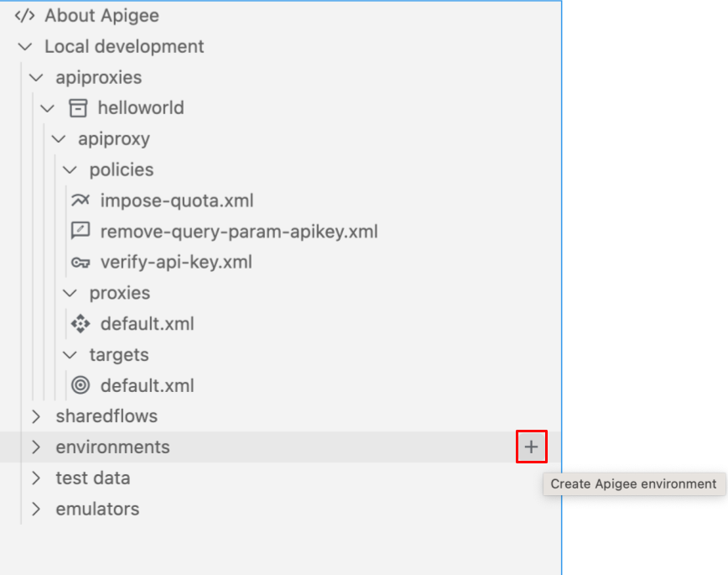Click the key icon beside verify-api-key.xml
Viewport: 728px width, 575px height.
point(80,262)
